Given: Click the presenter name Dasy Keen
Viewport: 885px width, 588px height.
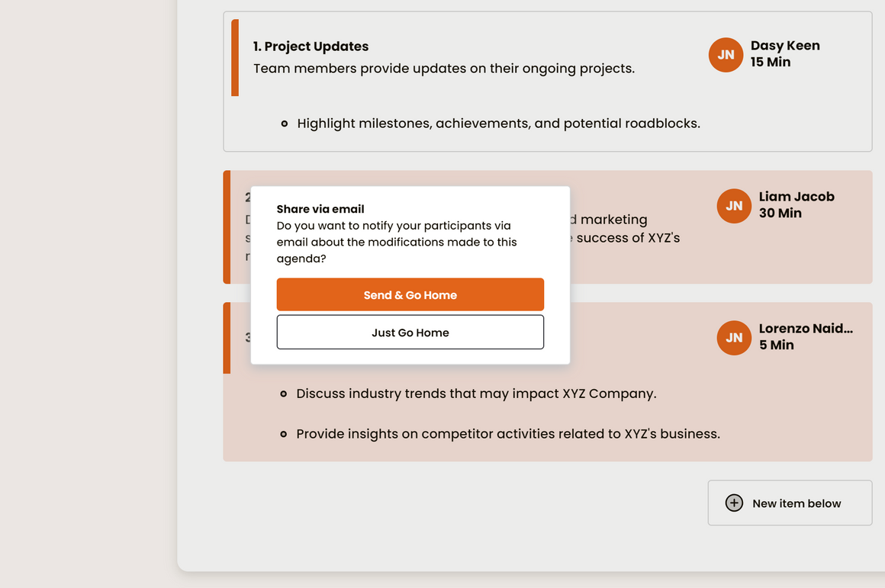Looking at the screenshot, I should tap(785, 46).
